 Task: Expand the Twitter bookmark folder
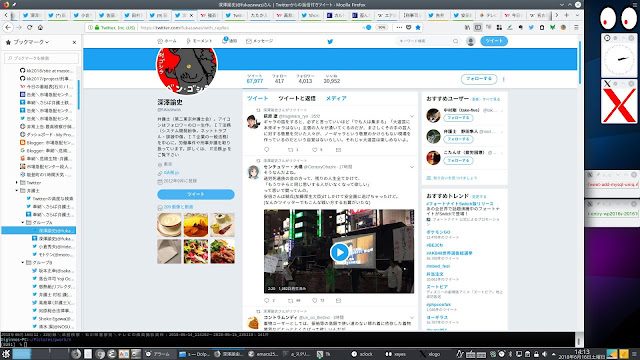pos(17,182)
